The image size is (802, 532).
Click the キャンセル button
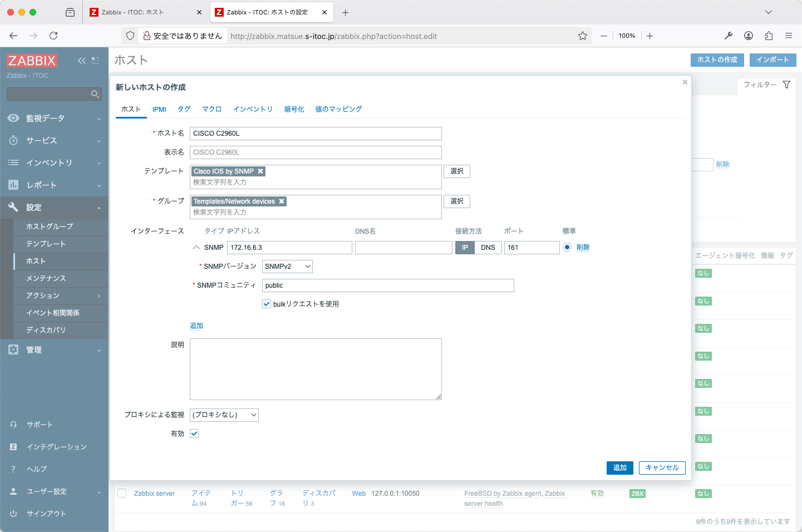[x=662, y=468]
